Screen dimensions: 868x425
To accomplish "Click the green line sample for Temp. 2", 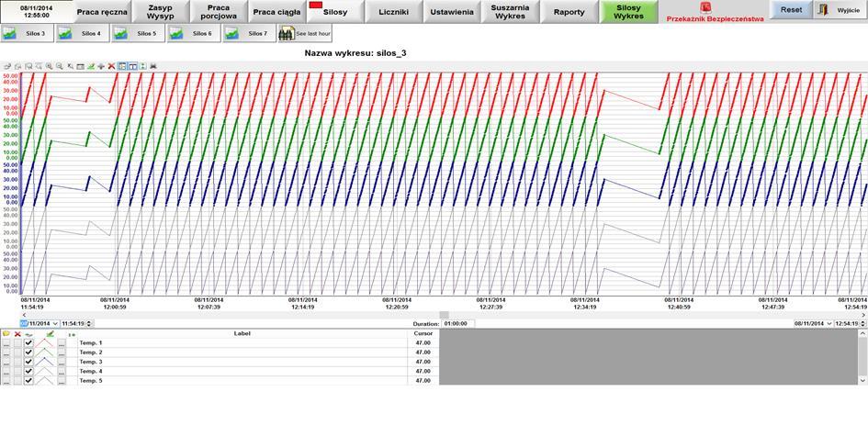I will [x=44, y=352].
